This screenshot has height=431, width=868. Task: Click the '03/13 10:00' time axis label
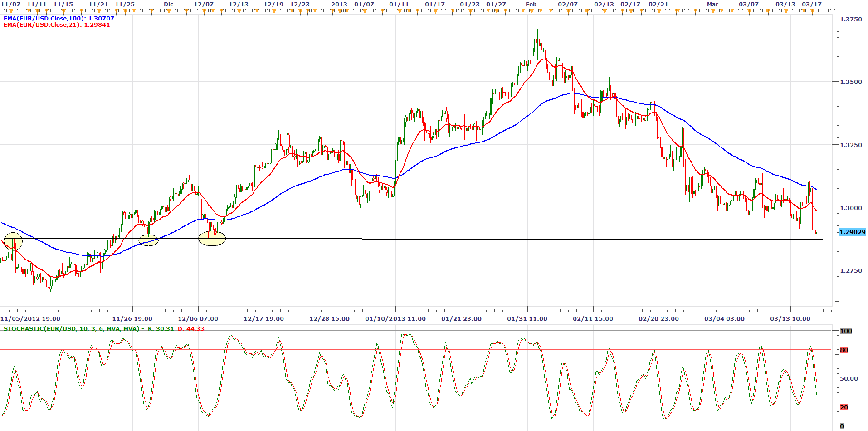(x=790, y=318)
